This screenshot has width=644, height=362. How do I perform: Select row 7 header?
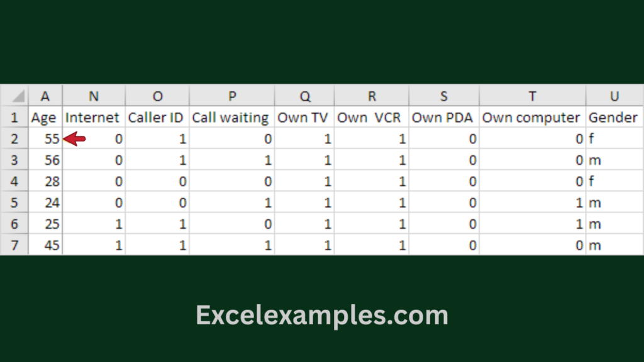pos(14,245)
